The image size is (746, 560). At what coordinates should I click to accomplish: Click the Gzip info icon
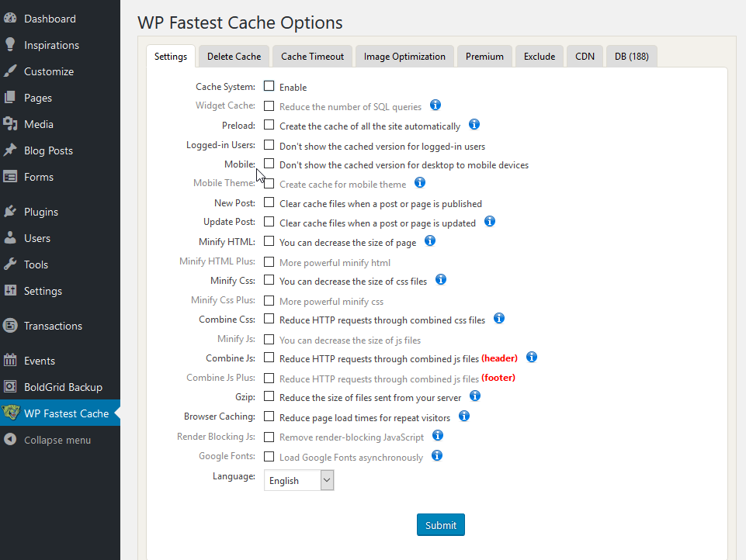click(x=475, y=396)
